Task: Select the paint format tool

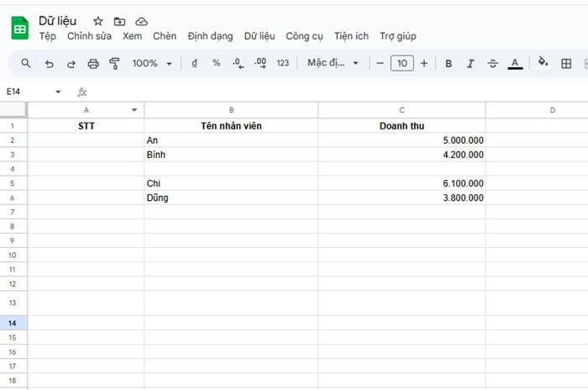Action: click(x=115, y=63)
